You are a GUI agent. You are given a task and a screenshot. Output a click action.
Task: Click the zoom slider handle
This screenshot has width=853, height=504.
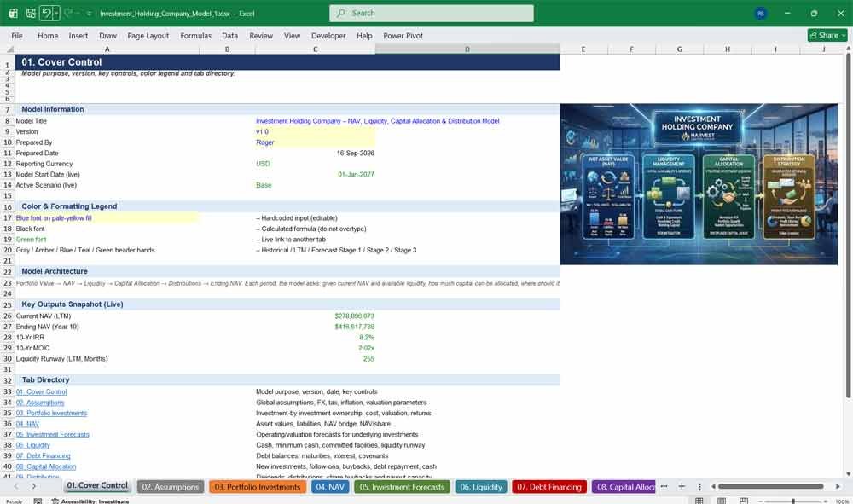(x=793, y=501)
